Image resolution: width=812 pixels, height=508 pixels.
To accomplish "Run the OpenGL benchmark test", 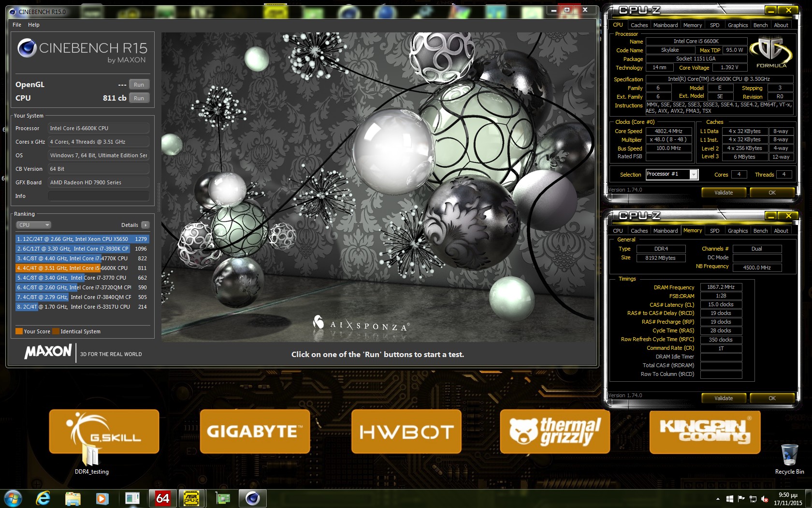I will tap(139, 85).
